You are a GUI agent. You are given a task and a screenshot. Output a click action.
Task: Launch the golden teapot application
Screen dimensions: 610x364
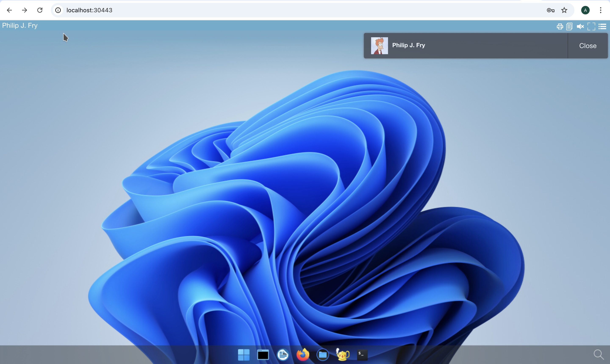342,355
